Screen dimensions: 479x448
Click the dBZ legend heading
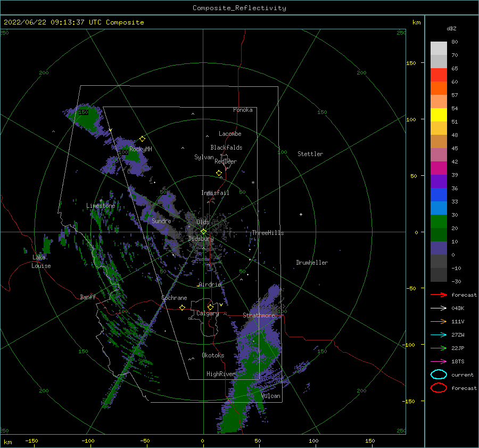[x=451, y=28]
